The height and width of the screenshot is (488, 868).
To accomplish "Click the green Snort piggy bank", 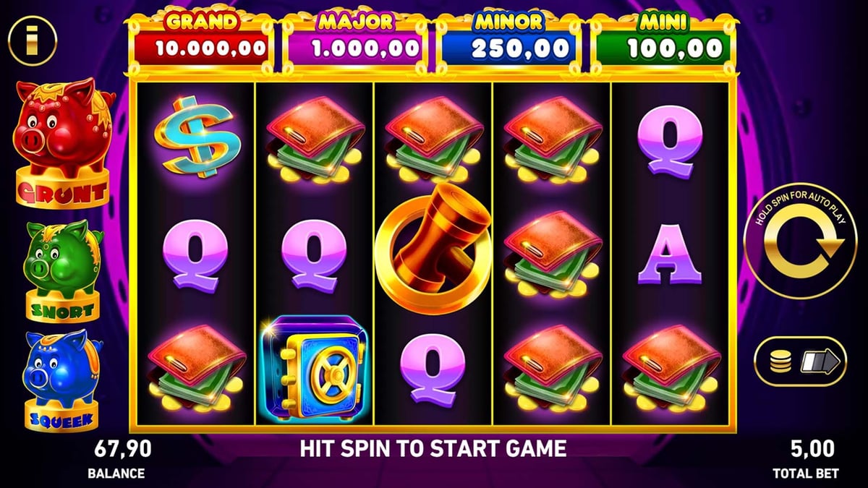I will click(61, 270).
